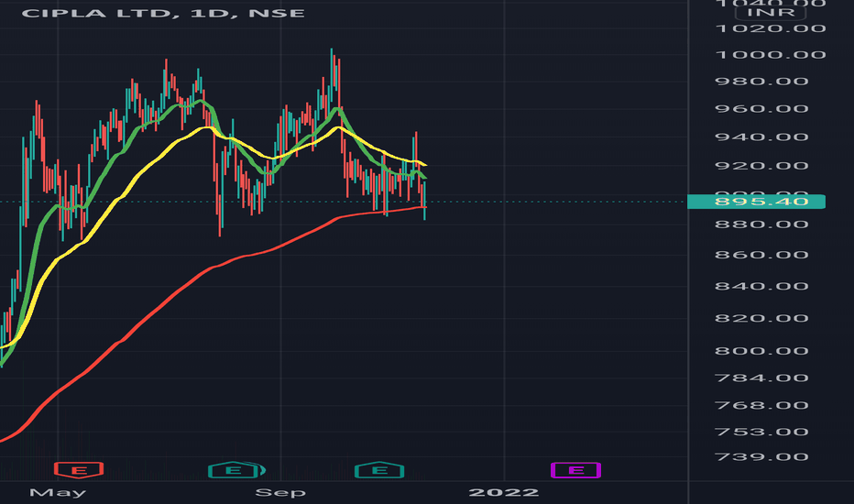Click the 2022 label on time axis

504,493
